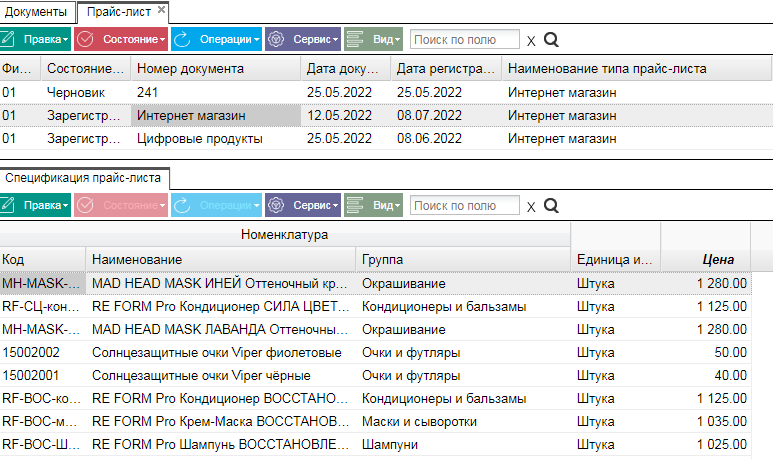Switch to the Документы tab
This screenshot has height=459, width=773.
tap(35, 12)
